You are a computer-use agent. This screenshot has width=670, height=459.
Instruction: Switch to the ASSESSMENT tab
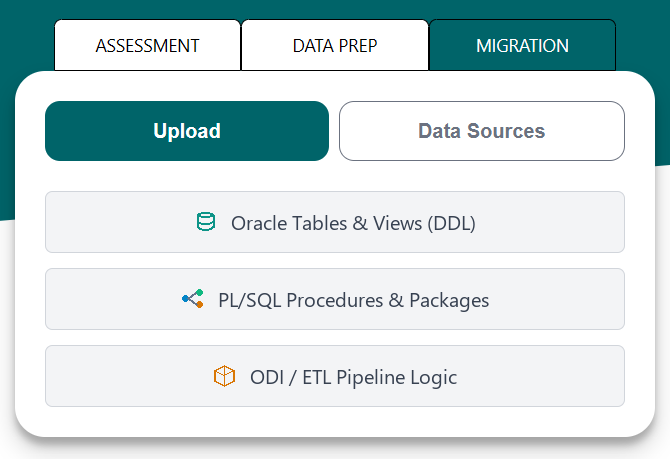tap(147, 45)
